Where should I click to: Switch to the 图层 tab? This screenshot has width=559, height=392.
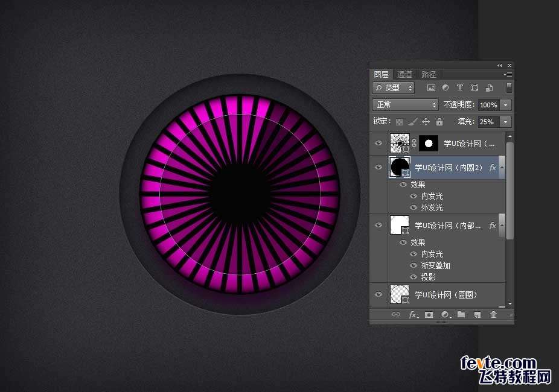pos(381,74)
